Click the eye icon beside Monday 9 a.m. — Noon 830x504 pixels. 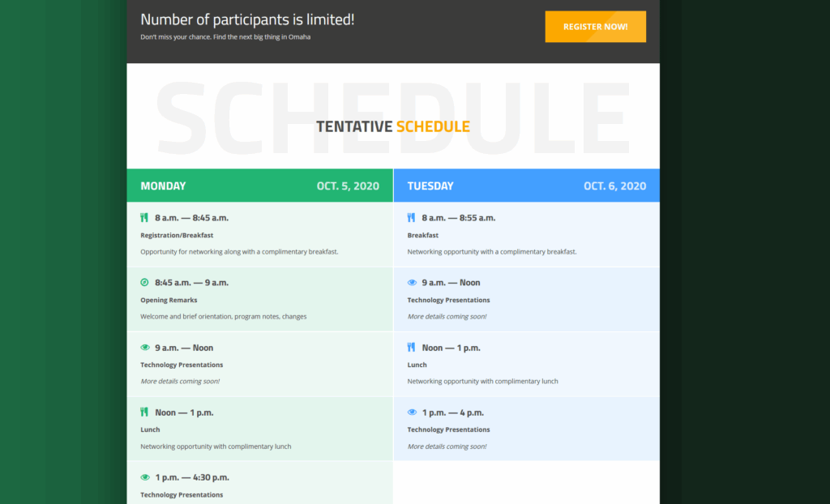(145, 348)
